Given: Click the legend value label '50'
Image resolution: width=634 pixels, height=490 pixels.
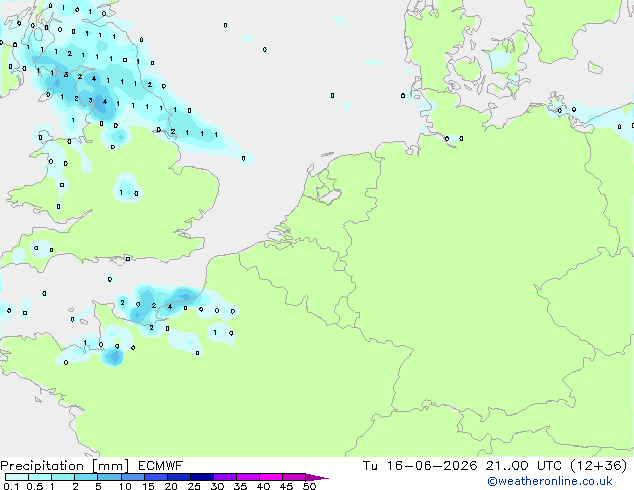Looking at the screenshot, I should pyautogui.click(x=310, y=486).
